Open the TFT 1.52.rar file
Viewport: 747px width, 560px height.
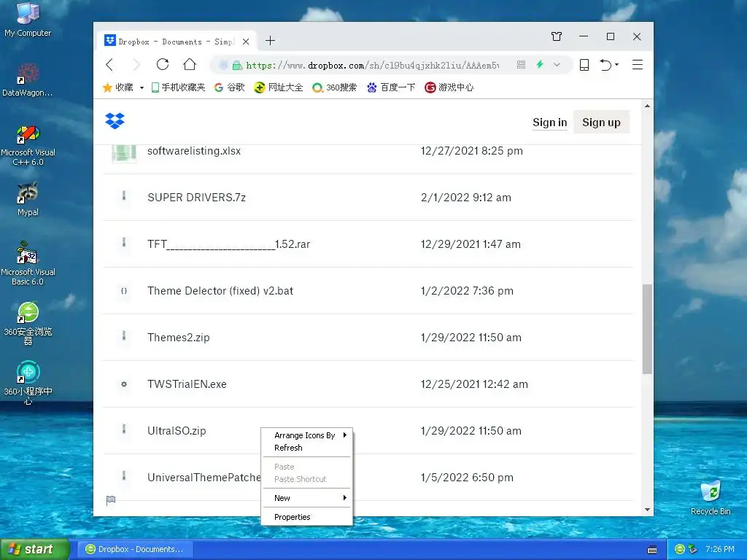228,244
